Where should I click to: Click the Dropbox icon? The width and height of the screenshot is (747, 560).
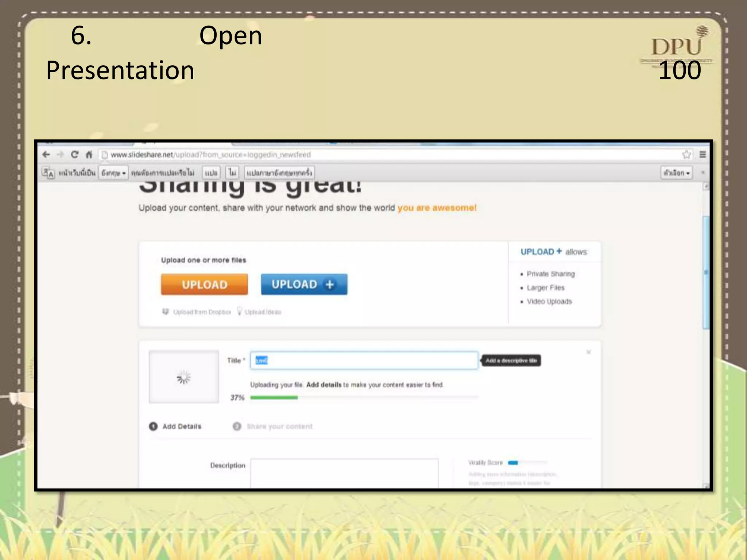[166, 312]
